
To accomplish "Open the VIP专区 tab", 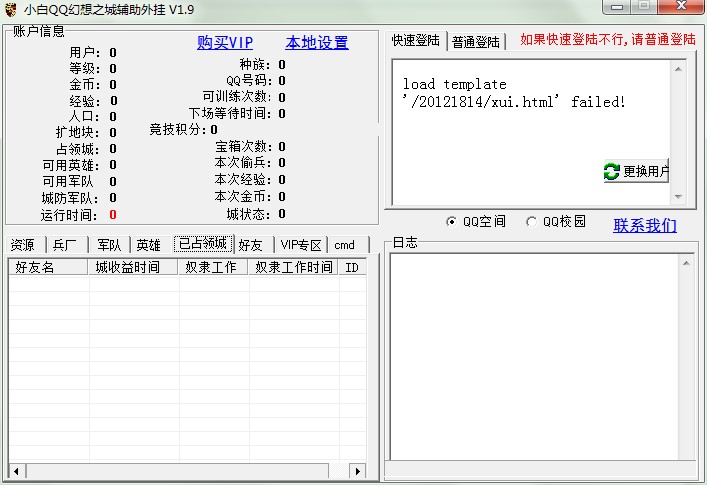I will [x=301, y=245].
